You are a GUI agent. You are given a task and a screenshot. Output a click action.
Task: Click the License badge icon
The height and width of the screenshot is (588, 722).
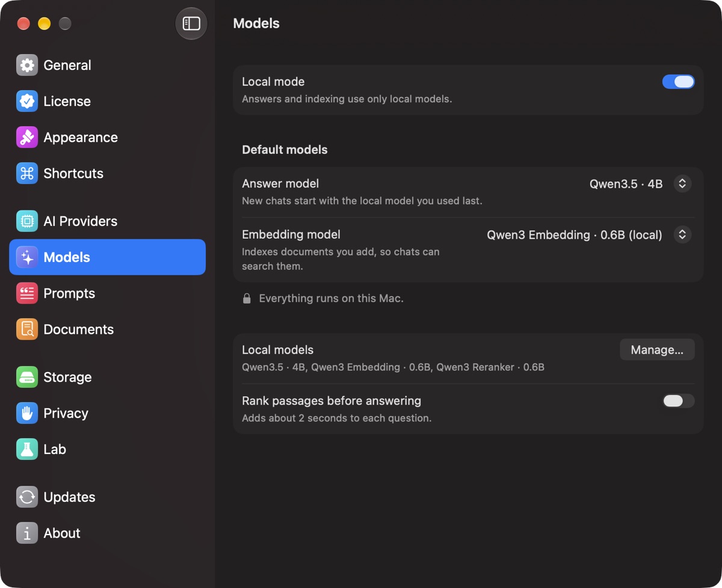[27, 102]
